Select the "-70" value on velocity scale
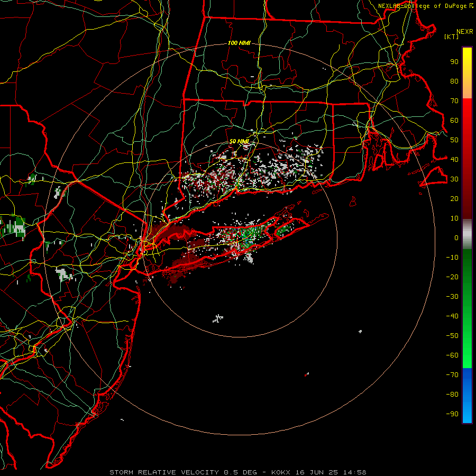 click(452, 374)
